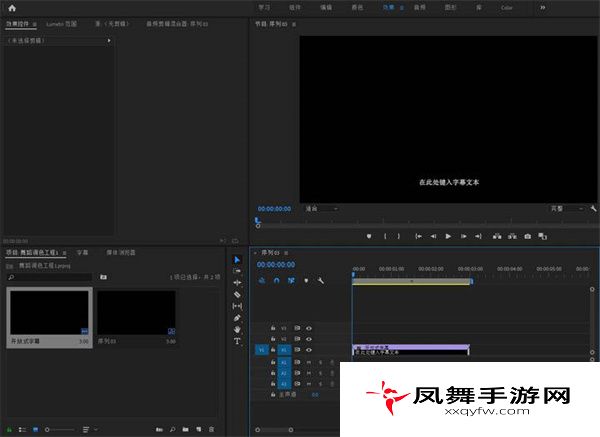Click Automate to Sequence icon in Project panel
The image size is (600, 437).
click(159, 429)
